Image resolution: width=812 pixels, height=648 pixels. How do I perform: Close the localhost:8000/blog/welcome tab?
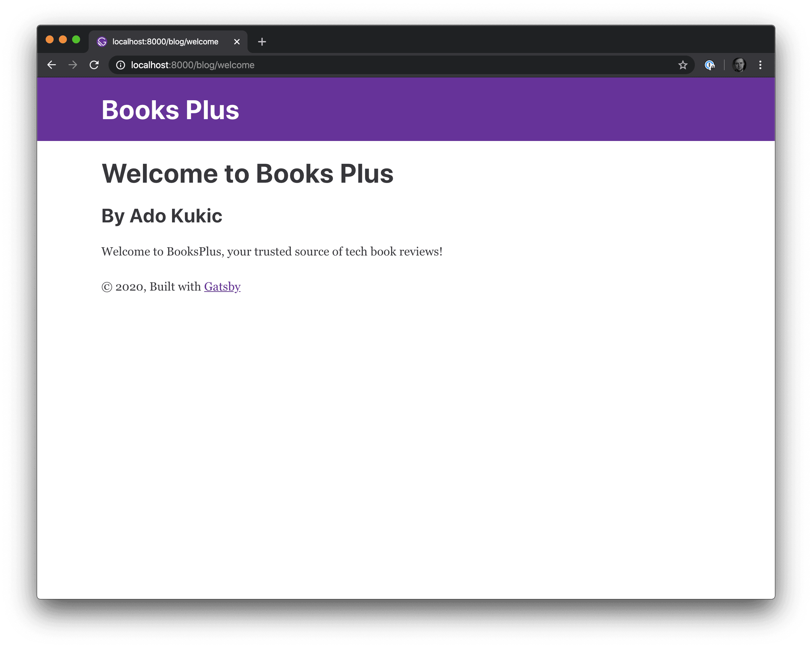coord(237,41)
